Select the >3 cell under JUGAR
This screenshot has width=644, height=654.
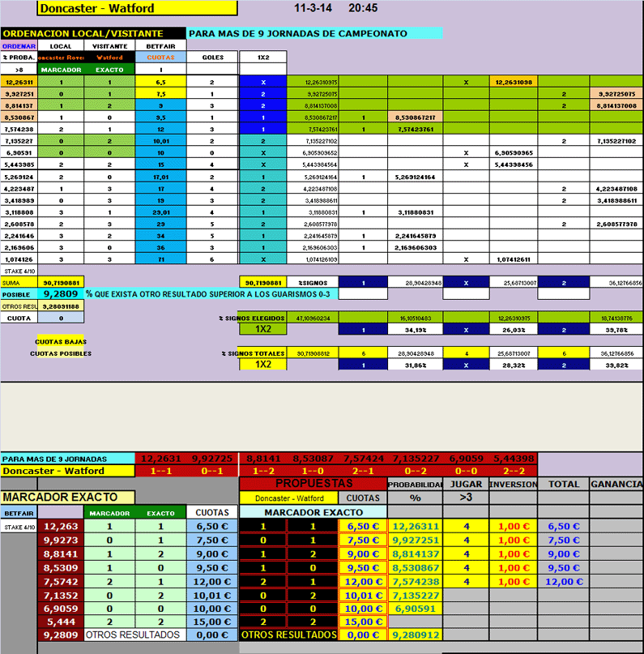[x=466, y=498]
